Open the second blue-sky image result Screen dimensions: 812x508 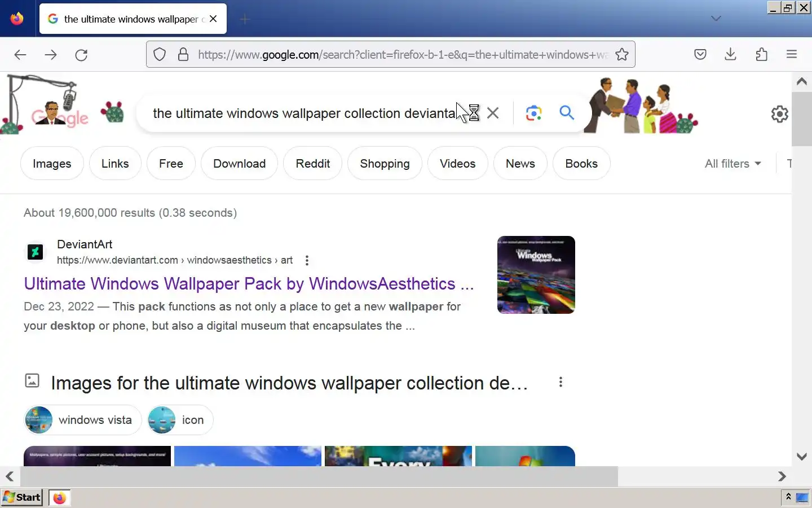pyautogui.click(x=248, y=456)
